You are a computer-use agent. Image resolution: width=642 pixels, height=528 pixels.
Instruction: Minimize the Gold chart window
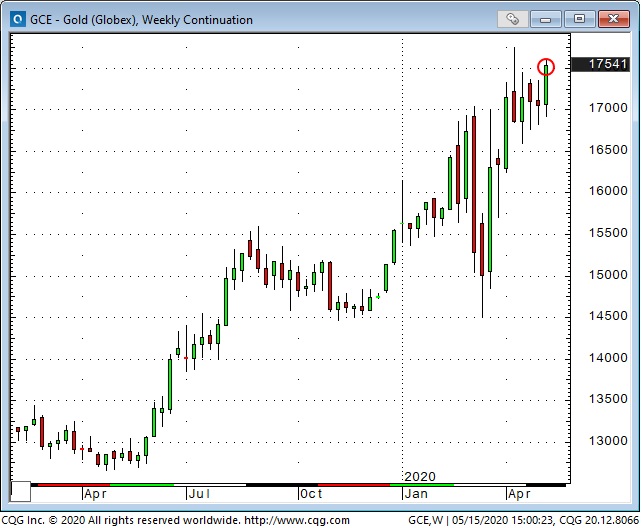click(x=545, y=19)
